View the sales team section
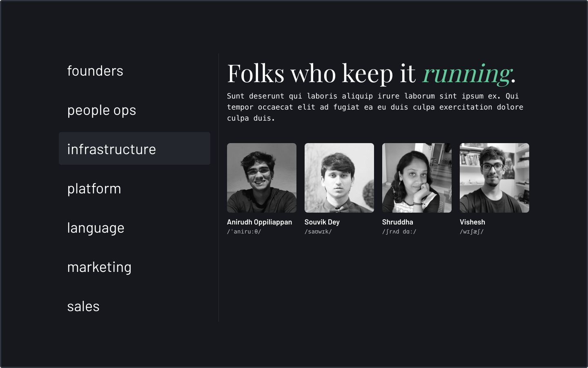 tap(83, 306)
